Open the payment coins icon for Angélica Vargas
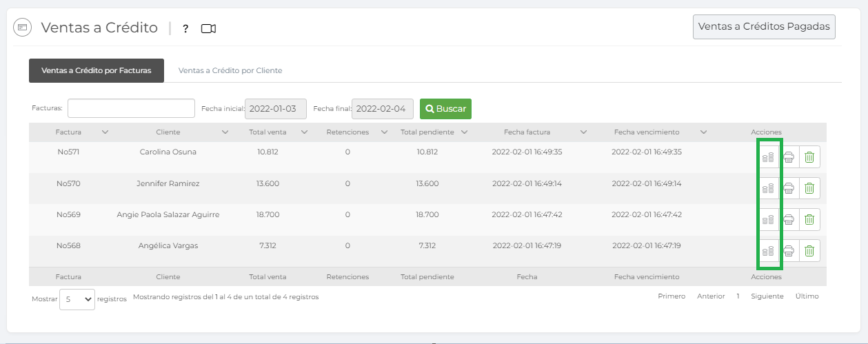Screen dimensions: 868x344 [768, 250]
